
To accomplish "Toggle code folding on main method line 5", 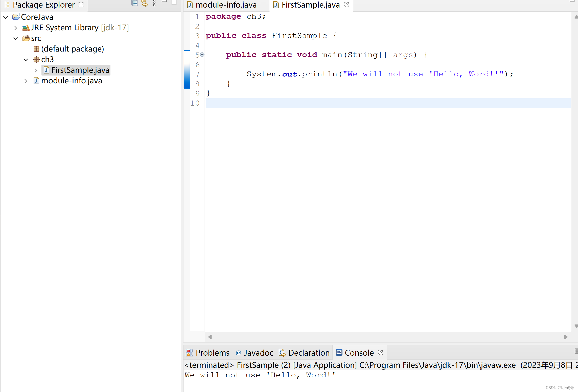I will pyautogui.click(x=202, y=55).
